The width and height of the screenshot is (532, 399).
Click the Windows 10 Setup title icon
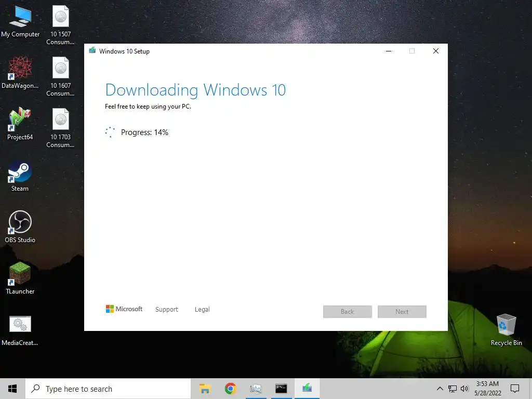click(92, 51)
